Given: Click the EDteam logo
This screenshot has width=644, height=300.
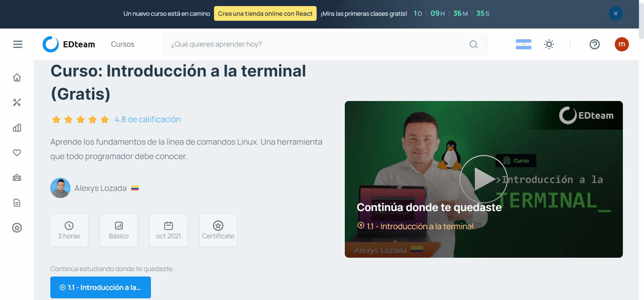Looking at the screenshot, I should pyautogui.click(x=69, y=44).
